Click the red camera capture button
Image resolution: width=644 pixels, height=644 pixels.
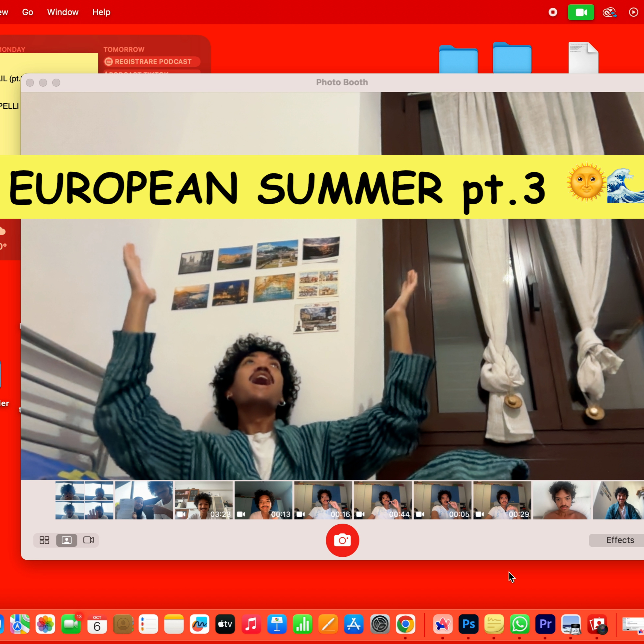pos(342,540)
